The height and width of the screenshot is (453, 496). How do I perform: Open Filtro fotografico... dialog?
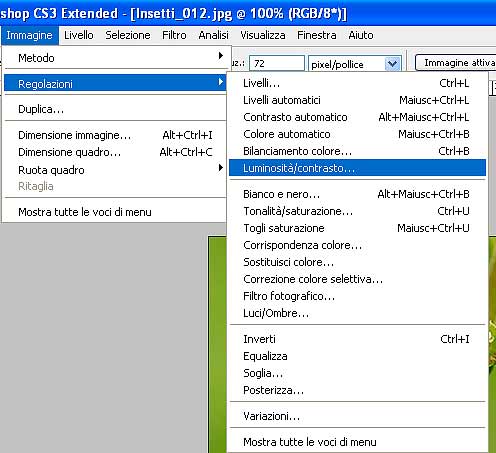tap(357, 296)
